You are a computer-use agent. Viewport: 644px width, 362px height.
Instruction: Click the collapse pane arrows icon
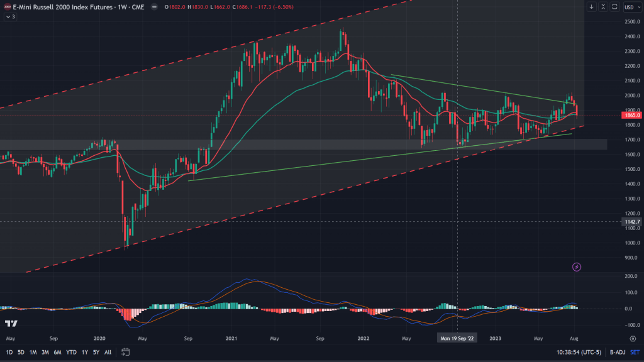pyautogui.click(x=602, y=7)
